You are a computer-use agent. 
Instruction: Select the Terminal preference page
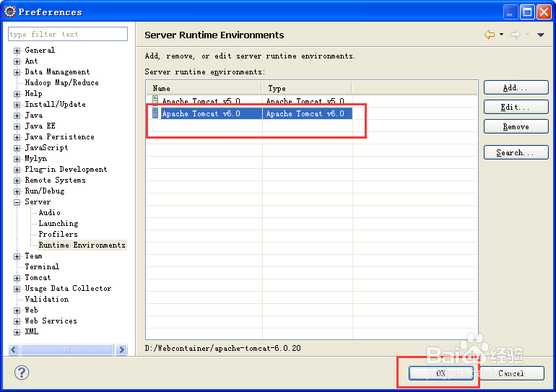coord(42,266)
